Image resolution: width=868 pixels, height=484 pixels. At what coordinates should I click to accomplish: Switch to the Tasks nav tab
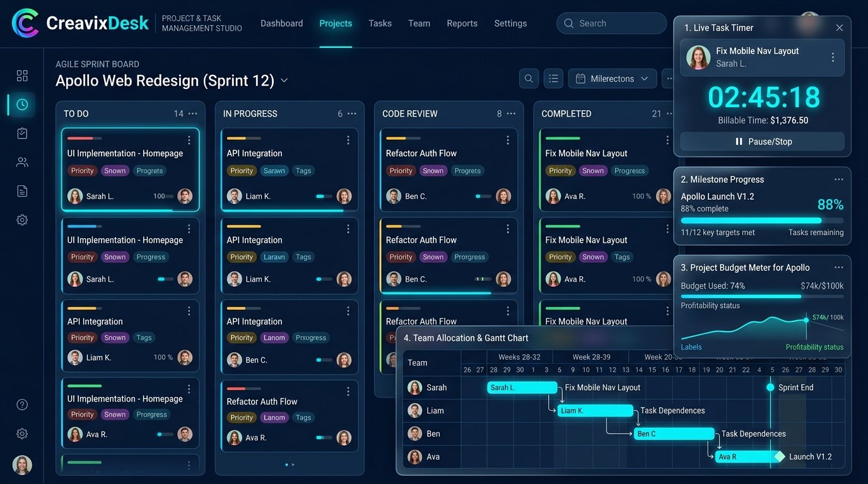click(380, 23)
